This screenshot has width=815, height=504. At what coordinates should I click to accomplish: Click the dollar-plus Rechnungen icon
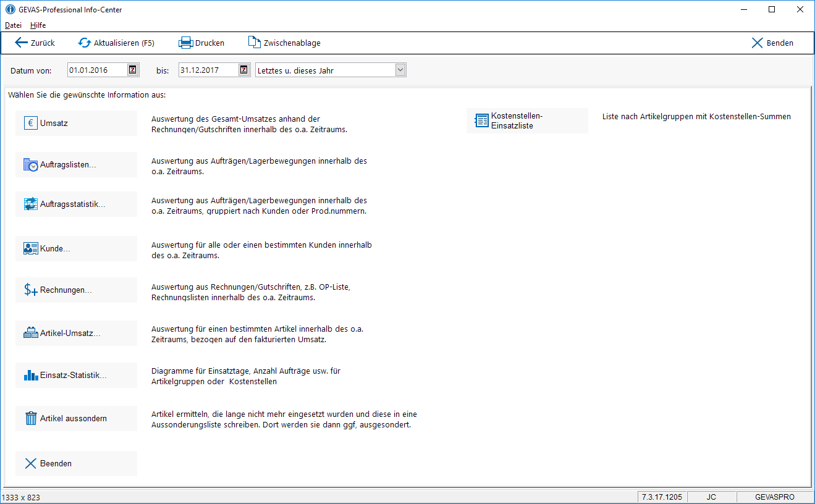[x=31, y=290]
